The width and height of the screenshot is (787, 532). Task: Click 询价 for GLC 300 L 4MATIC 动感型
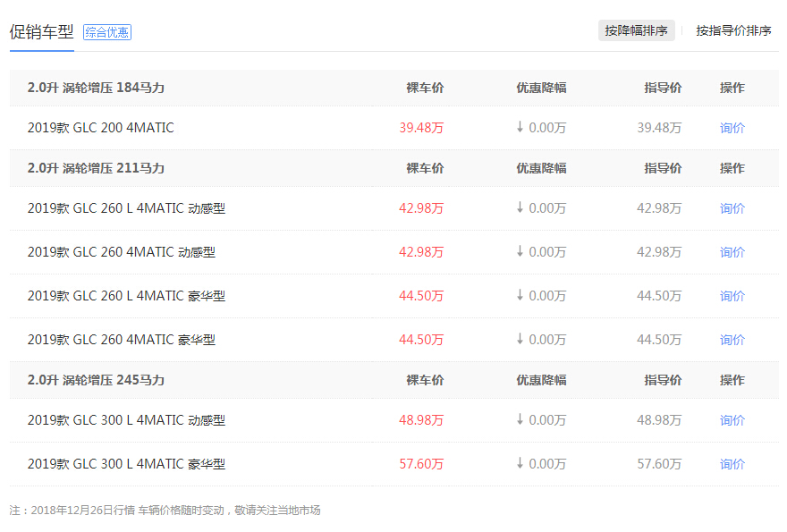pyautogui.click(x=732, y=420)
